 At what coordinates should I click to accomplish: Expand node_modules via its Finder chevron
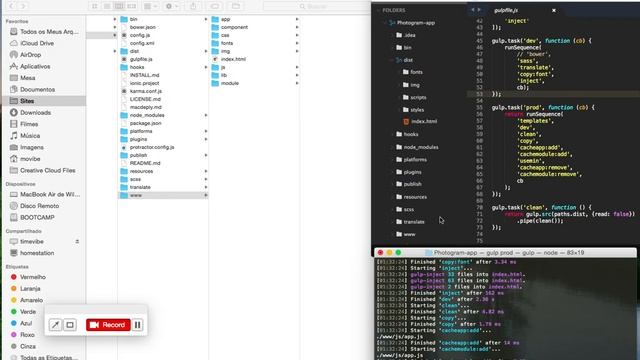206,115
